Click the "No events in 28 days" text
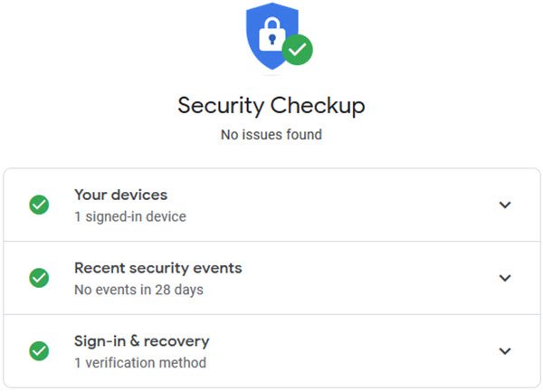Viewport: 543px width, 392px height. click(138, 290)
